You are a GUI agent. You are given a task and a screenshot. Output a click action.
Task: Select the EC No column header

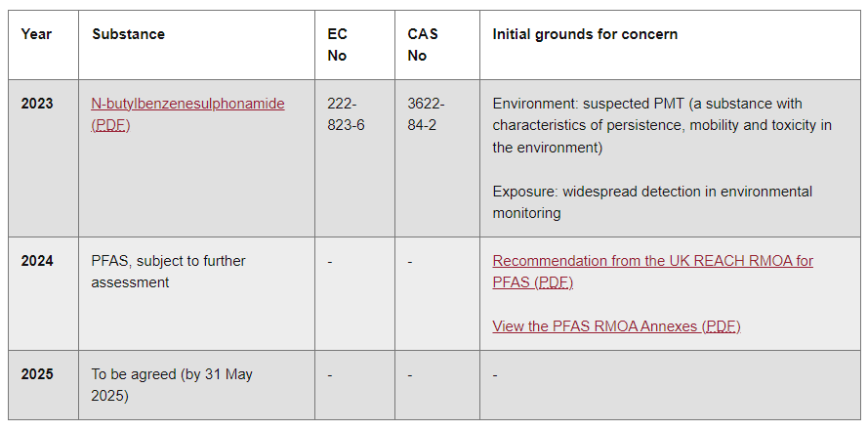click(337, 45)
